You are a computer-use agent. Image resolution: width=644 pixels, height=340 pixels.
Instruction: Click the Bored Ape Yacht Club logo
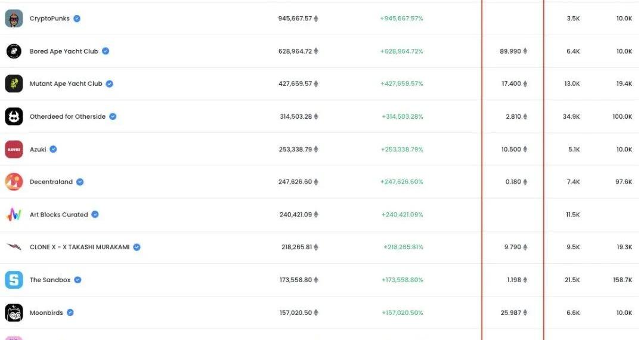(14, 51)
